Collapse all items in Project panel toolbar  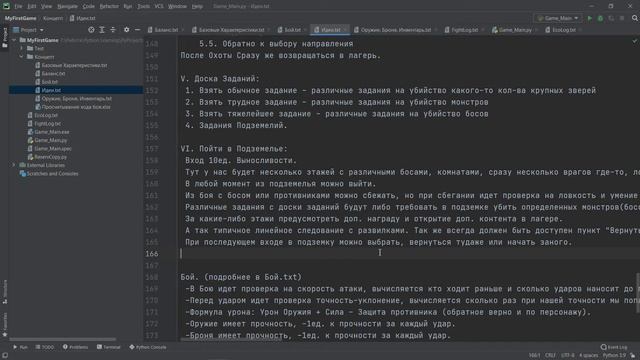(113, 30)
